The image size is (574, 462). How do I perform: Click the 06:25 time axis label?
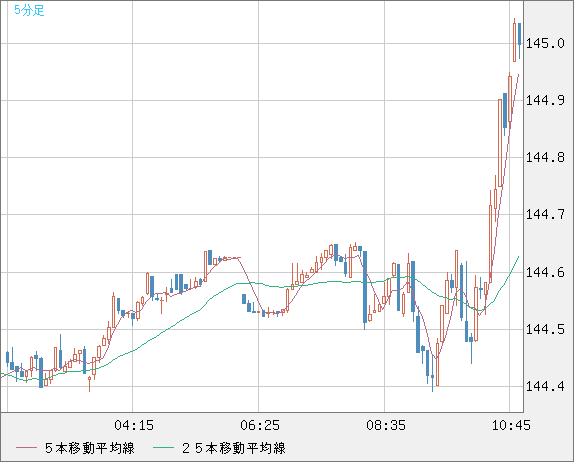click(260, 425)
